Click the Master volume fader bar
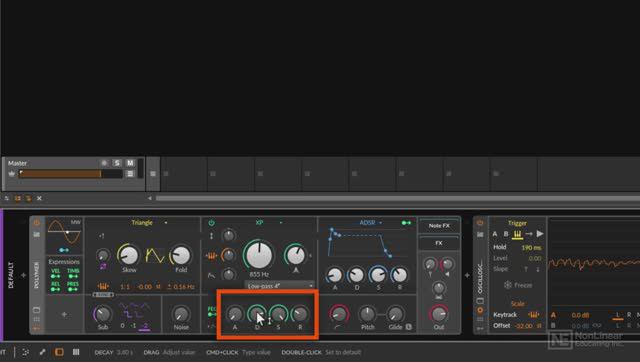 tap(71, 174)
